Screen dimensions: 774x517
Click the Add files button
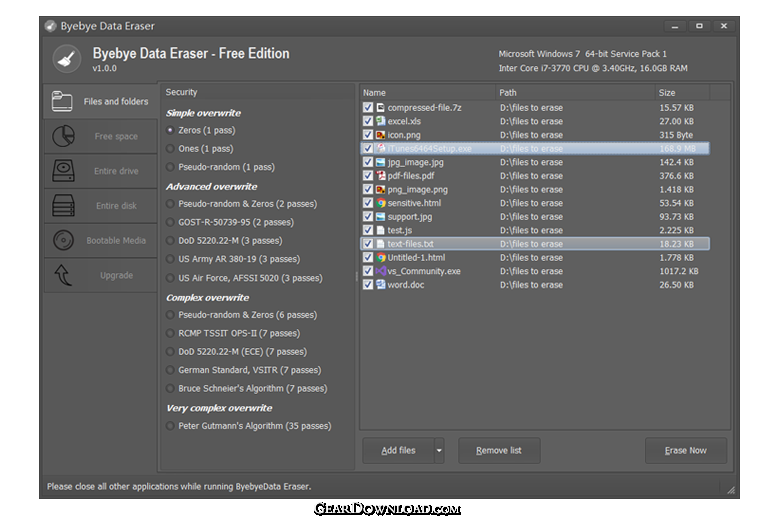(x=398, y=450)
